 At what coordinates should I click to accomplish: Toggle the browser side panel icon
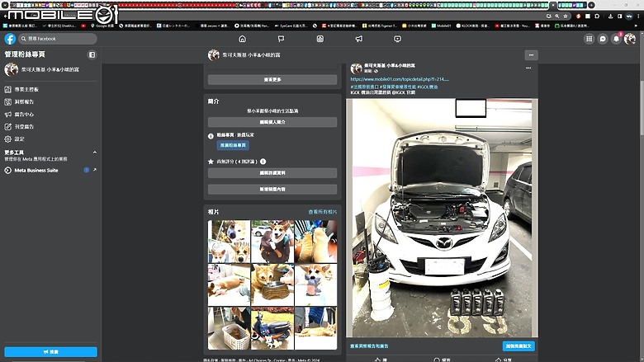click(x=619, y=16)
